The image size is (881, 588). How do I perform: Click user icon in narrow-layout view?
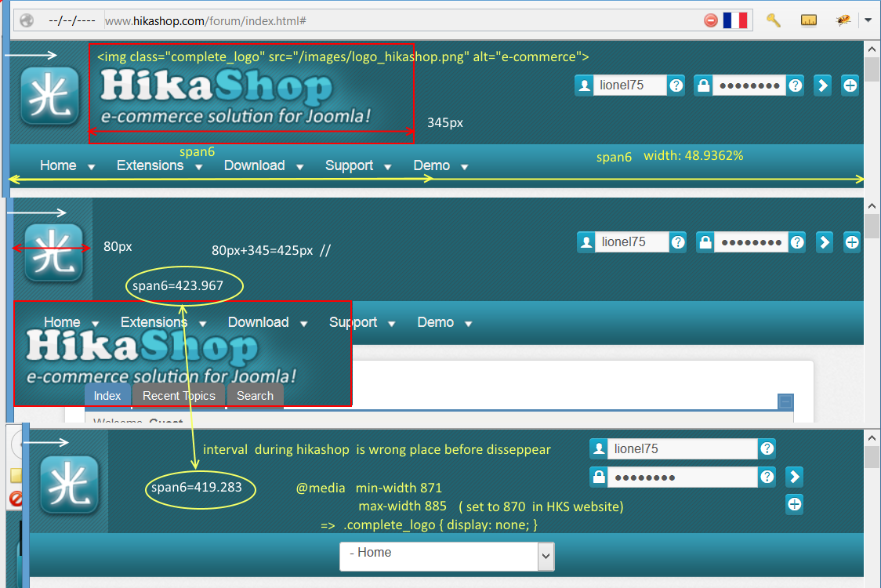pos(599,448)
